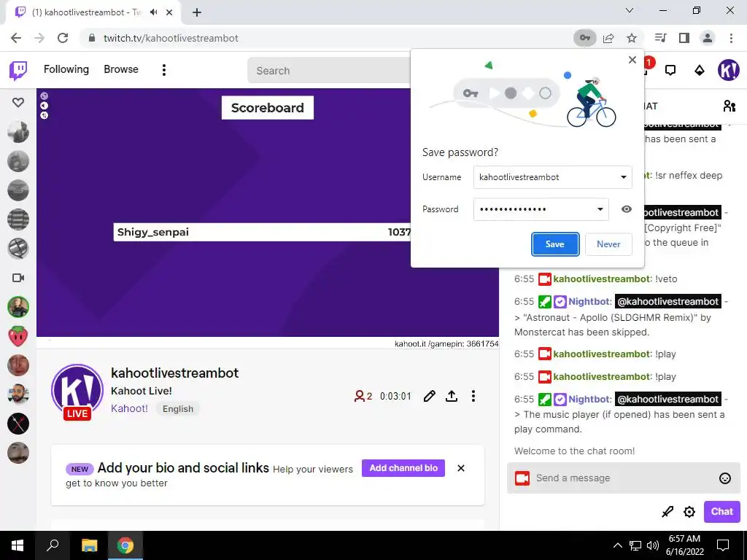Open Twitch more navigation three-dot menu
This screenshot has width=747, height=560.
pos(164,70)
